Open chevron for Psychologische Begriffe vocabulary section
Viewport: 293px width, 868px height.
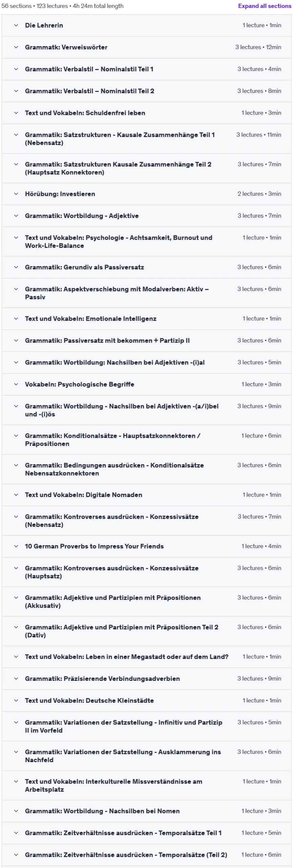point(16,384)
